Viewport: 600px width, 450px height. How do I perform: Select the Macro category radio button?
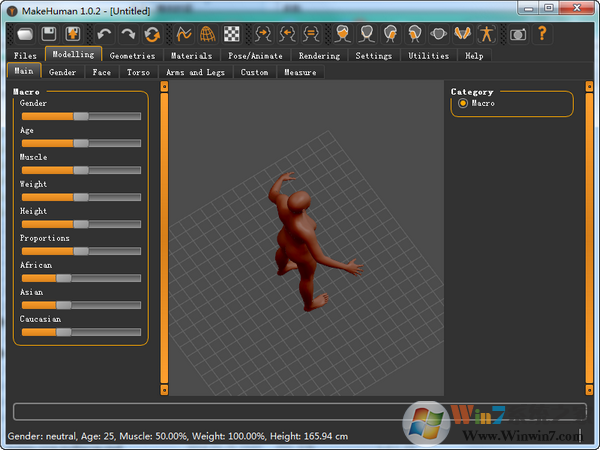coord(463,104)
